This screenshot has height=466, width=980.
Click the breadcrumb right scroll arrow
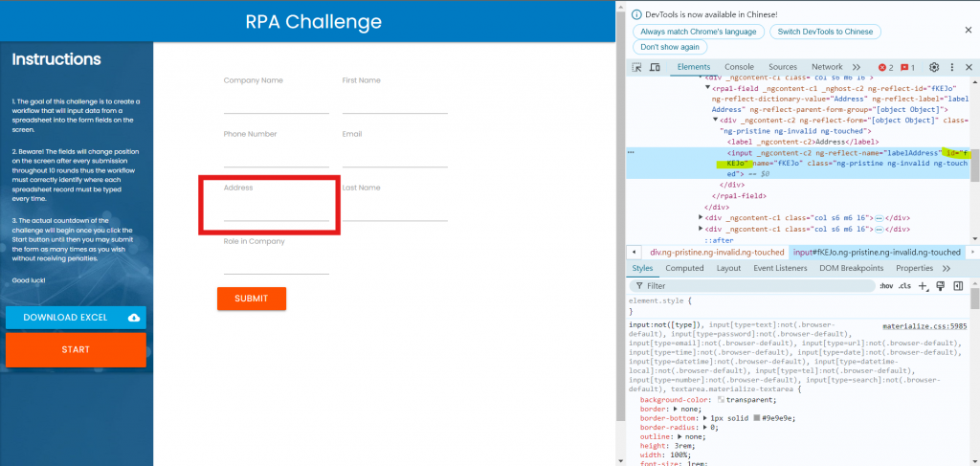click(x=972, y=253)
